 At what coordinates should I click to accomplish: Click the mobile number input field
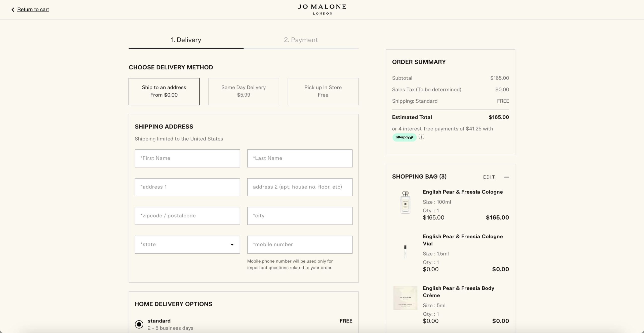coord(300,244)
